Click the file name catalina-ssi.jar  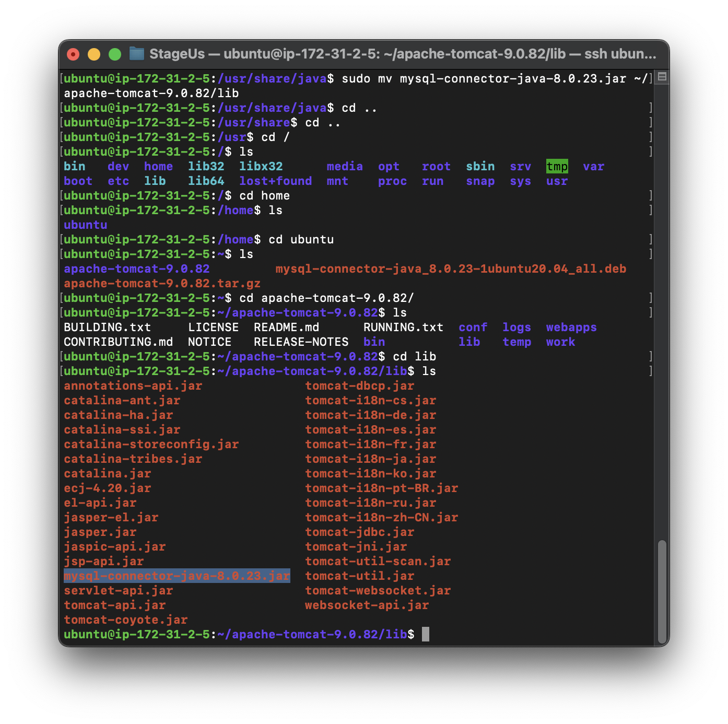coord(122,430)
